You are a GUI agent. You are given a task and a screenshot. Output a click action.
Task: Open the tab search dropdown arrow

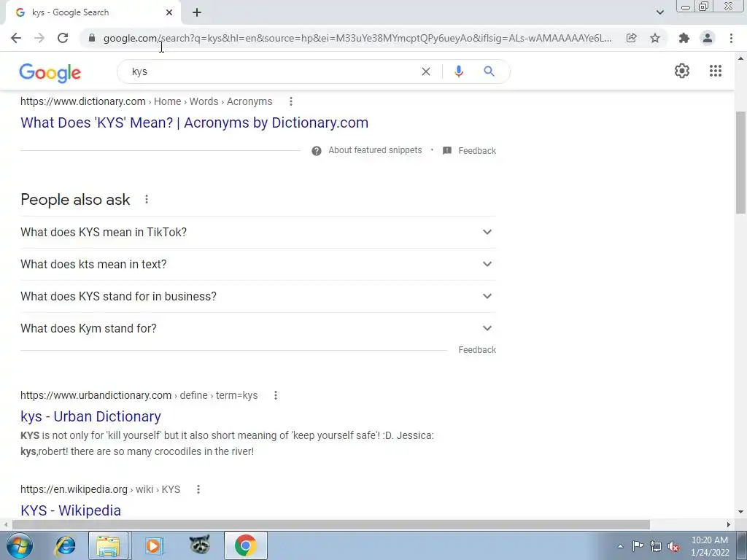point(659,12)
